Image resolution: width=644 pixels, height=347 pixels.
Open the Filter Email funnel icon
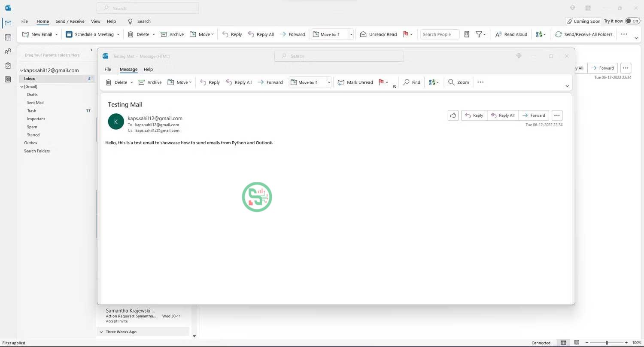[478, 34]
